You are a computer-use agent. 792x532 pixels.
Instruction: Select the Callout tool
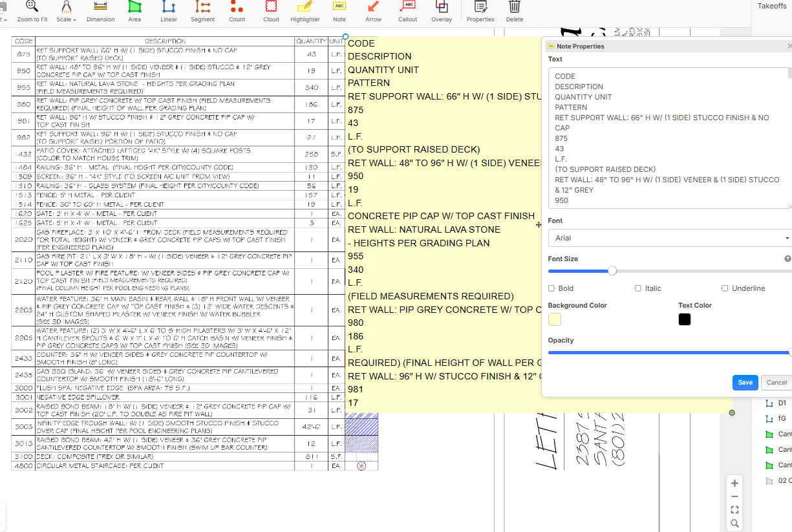pos(407,11)
